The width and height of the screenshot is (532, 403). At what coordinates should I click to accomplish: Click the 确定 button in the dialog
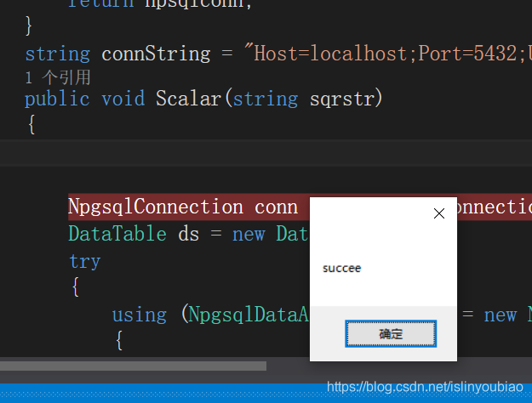pyautogui.click(x=391, y=334)
